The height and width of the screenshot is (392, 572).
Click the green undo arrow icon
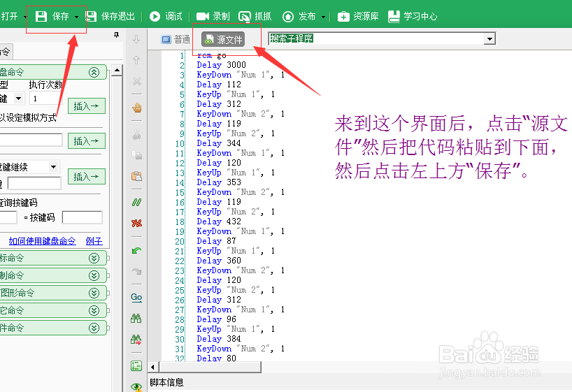click(x=137, y=250)
